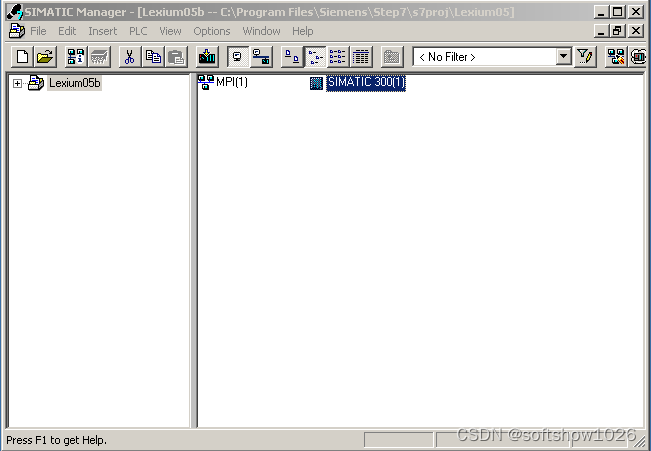The height and width of the screenshot is (451, 651).
Task: Toggle the Online view button
Action: coord(261,57)
